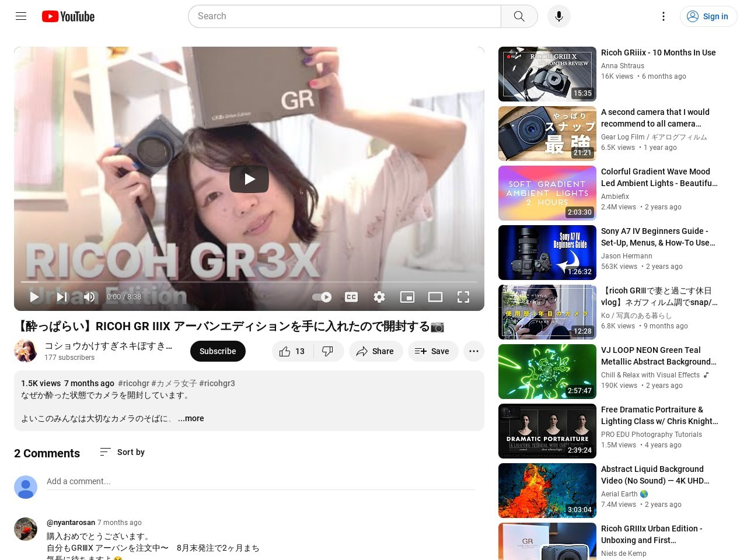Enable the miniplayer
The width and height of the screenshot is (747, 560).
click(407, 297)
